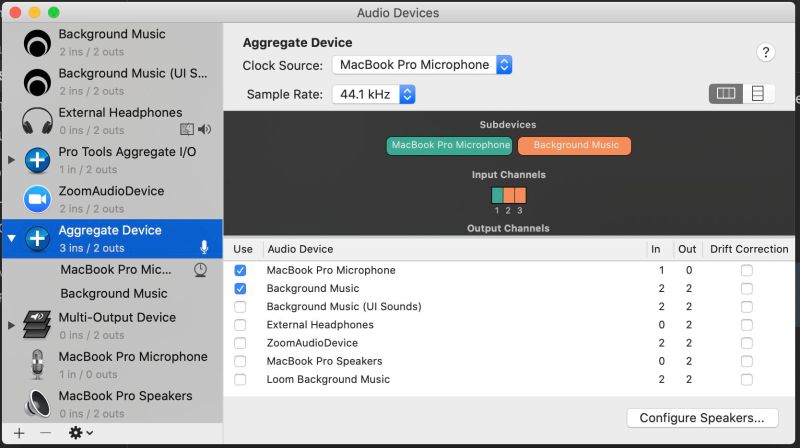Select Loom Background Music row name
The image size is (800, 448).
[x=328, y=380]
